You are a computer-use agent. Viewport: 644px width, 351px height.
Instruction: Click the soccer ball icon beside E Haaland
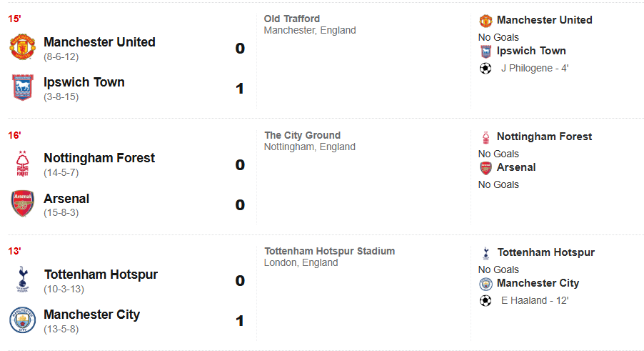485,301
